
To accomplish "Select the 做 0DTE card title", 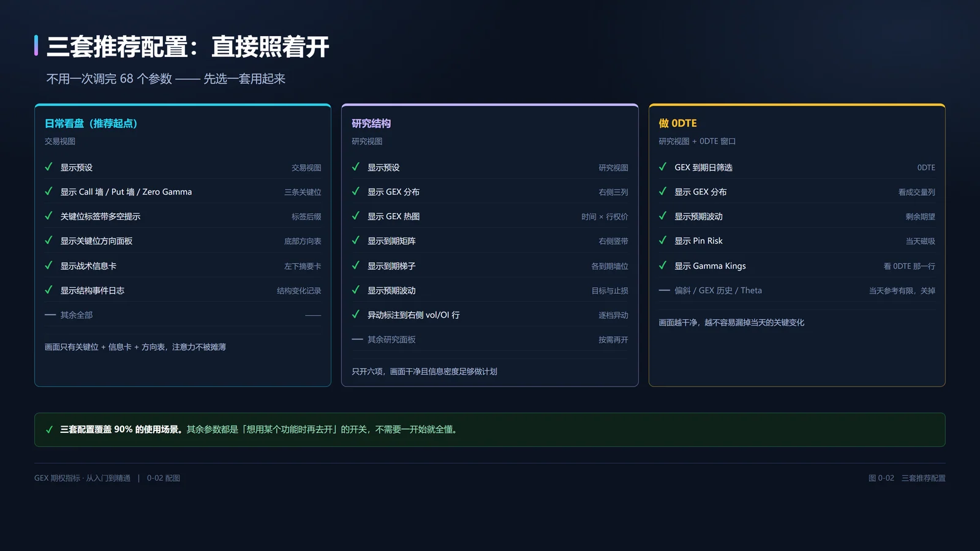I will pos(678,123).
